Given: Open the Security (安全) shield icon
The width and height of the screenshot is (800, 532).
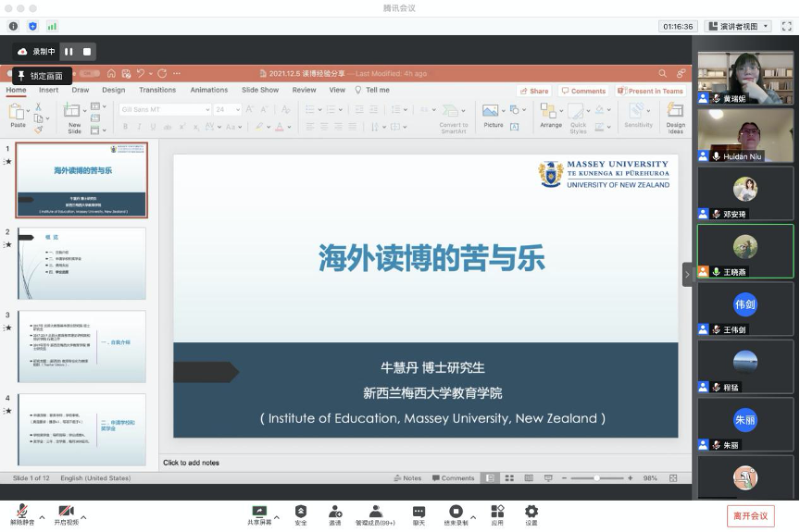Looking at the screenshot, I should click(301, 511).
